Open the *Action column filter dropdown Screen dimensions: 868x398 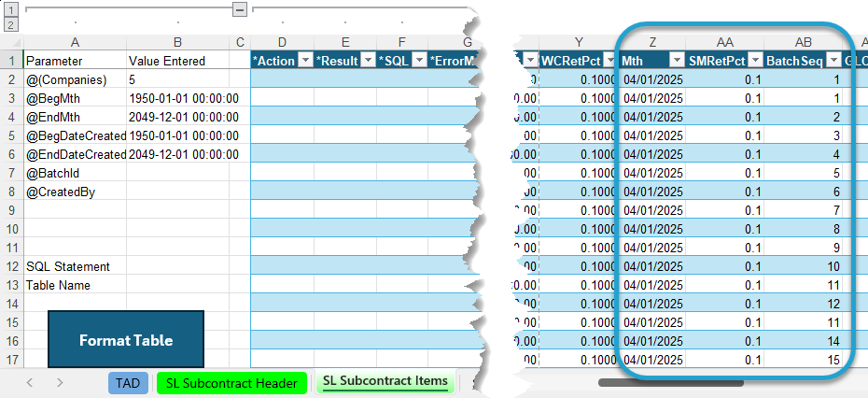pyautogui.click(x=305, y=61)
